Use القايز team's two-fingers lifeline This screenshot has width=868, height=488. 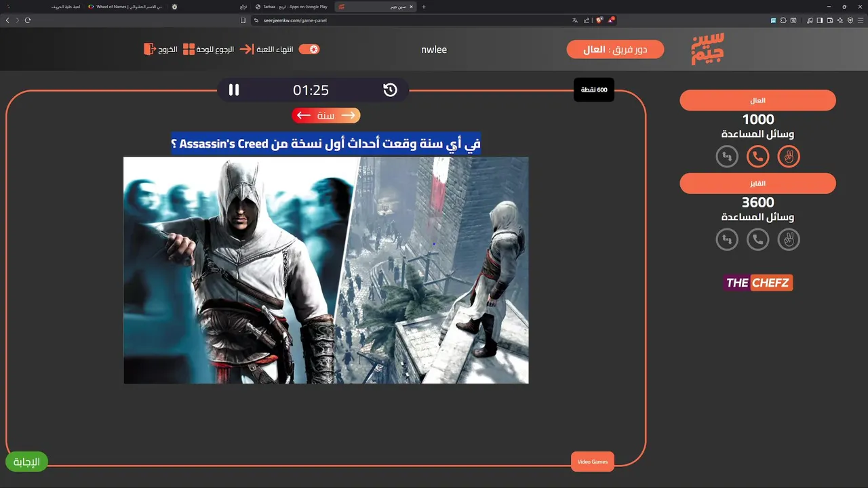pyautogui.click(x=789, y=239)
